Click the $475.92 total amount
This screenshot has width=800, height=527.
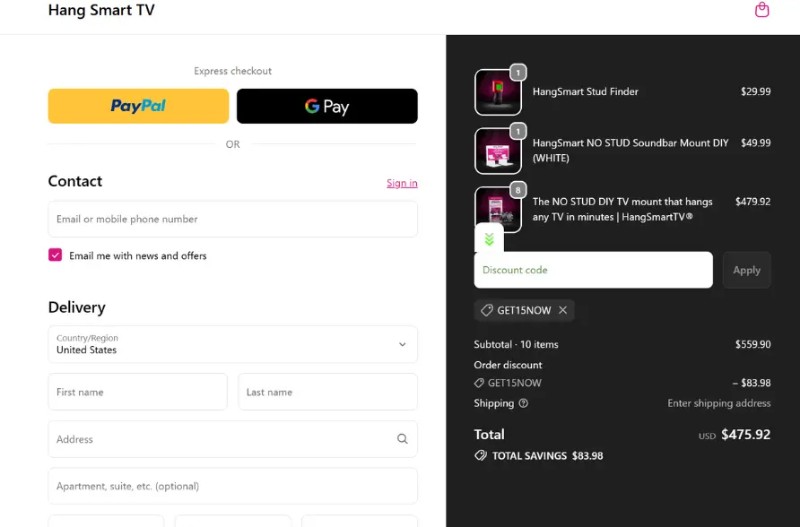745,435
